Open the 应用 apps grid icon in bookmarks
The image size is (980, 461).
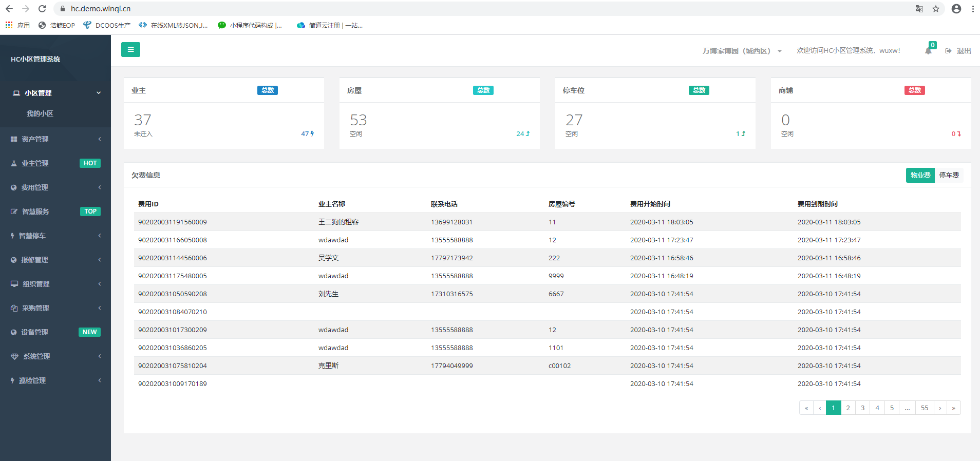tap(9, 25)
